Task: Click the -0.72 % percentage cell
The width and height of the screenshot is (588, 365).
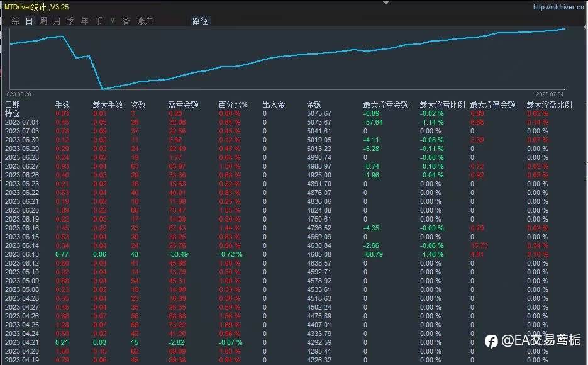Action: pos(230,254)
